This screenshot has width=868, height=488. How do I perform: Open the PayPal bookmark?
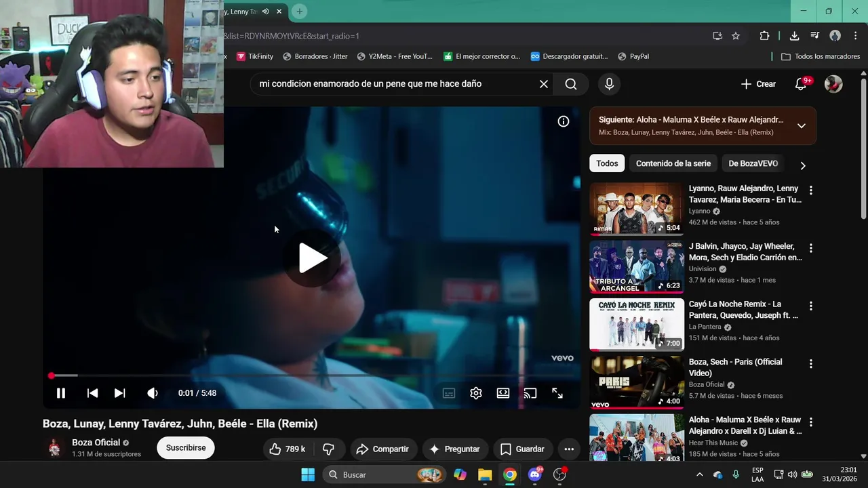[x=633, y=56]
